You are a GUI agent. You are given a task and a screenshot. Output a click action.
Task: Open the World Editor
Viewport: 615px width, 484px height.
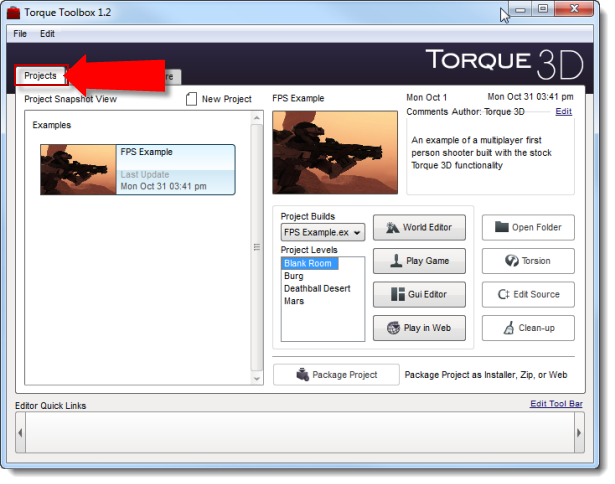419,227
